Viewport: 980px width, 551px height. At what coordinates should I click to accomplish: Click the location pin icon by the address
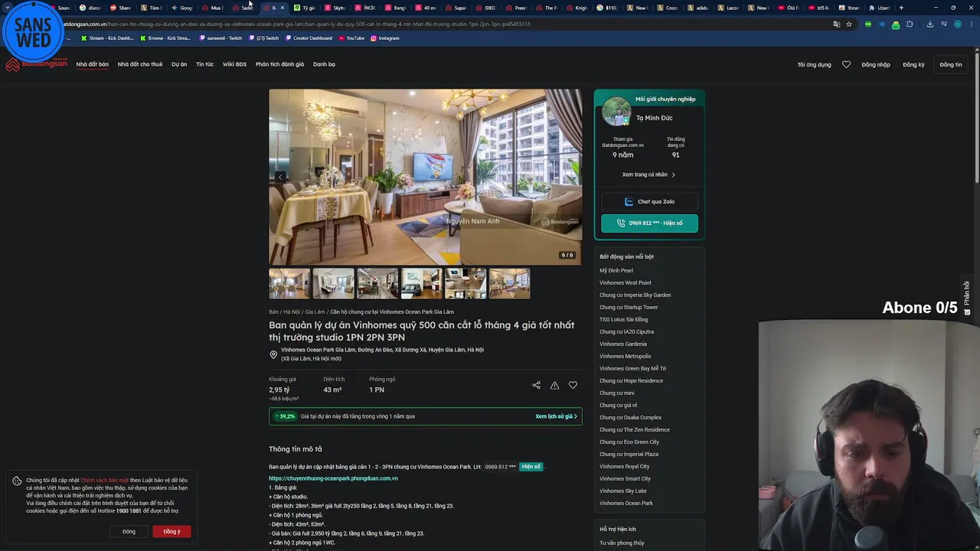[273, 354]
